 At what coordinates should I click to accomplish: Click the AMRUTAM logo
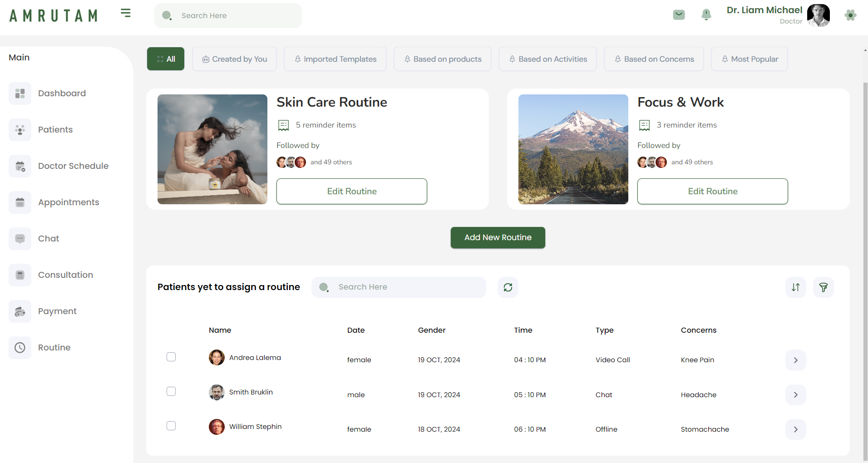pos(54,15)
